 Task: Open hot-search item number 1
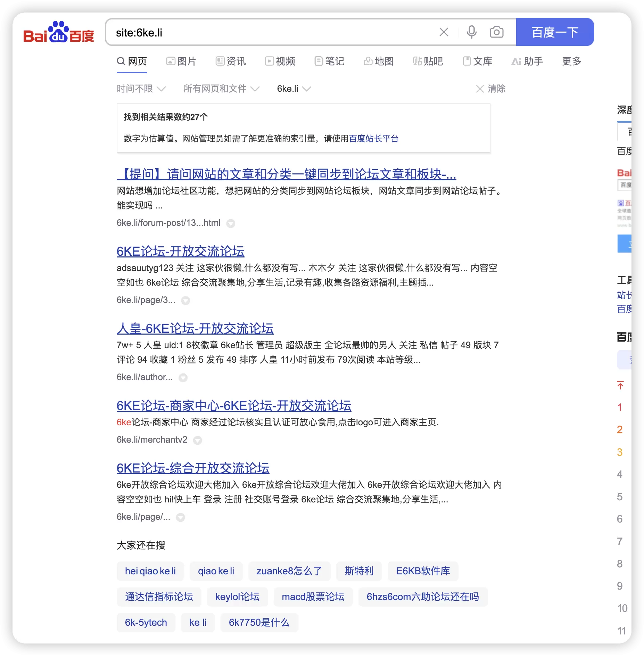pos(620,408)
